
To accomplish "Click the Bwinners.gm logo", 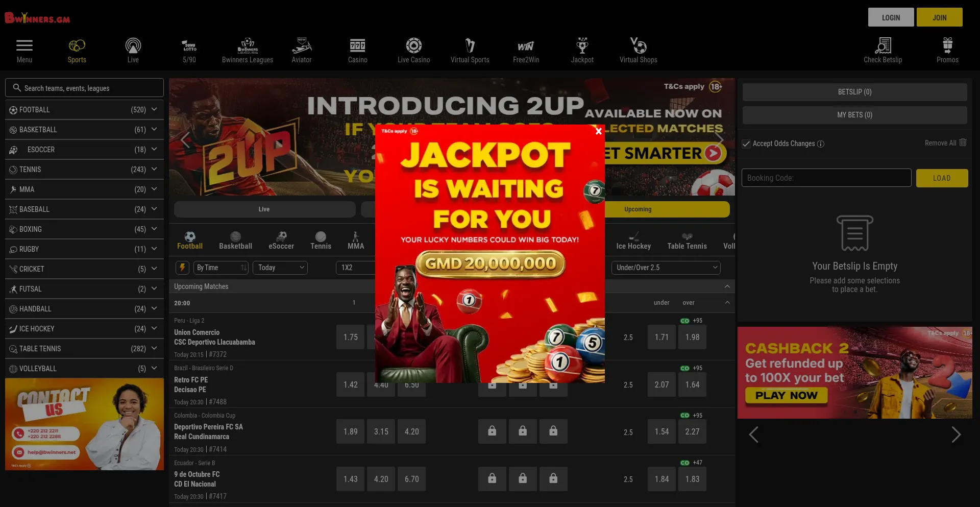I will [x=37, y=18].
